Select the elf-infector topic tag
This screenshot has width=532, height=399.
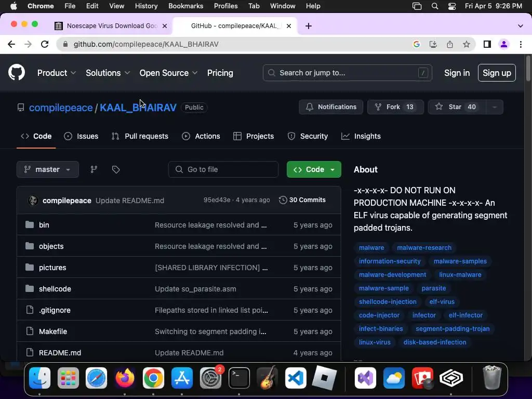465,315
